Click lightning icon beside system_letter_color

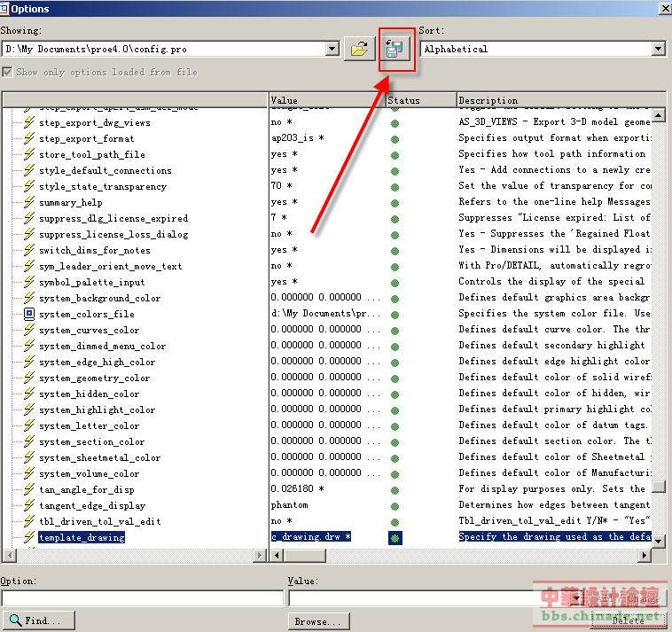[28, 425]
